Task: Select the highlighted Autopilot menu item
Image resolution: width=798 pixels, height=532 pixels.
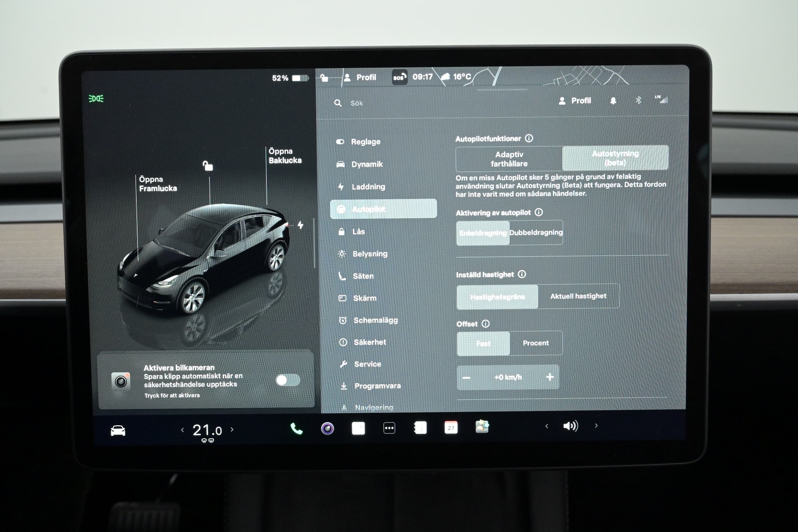Action: click(383, 209)
